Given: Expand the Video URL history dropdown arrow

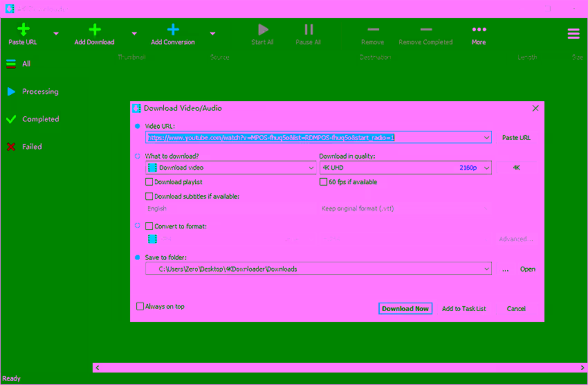Looking at the screenshot, I should (486, 138).
